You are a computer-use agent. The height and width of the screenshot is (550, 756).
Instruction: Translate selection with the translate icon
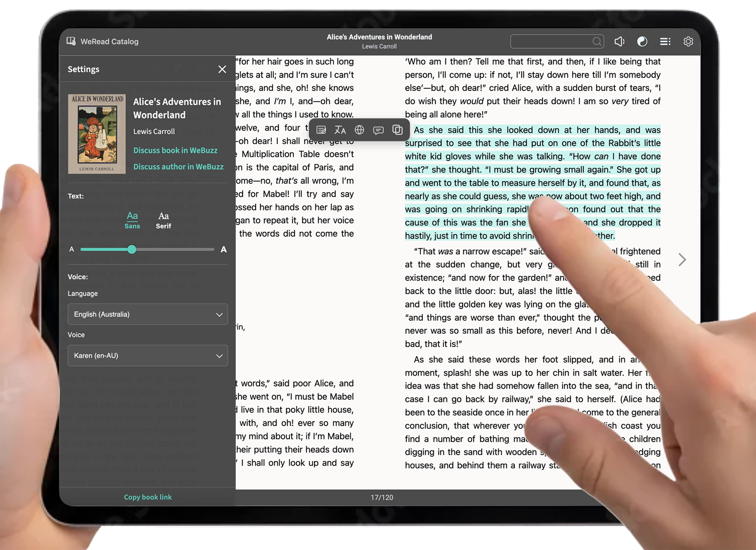[x=340, y=130]
